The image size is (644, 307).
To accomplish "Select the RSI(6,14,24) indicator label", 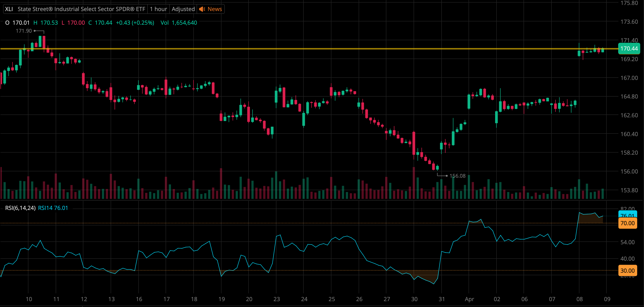I will coord(20,208).
